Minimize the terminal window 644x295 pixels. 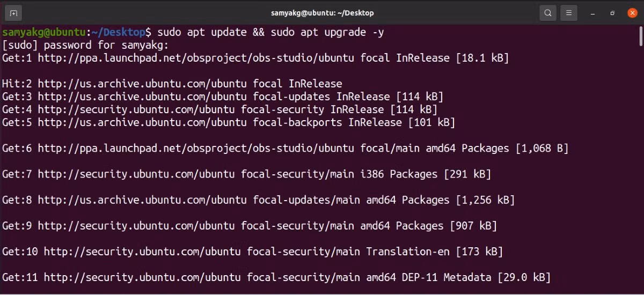click(593, 12)
